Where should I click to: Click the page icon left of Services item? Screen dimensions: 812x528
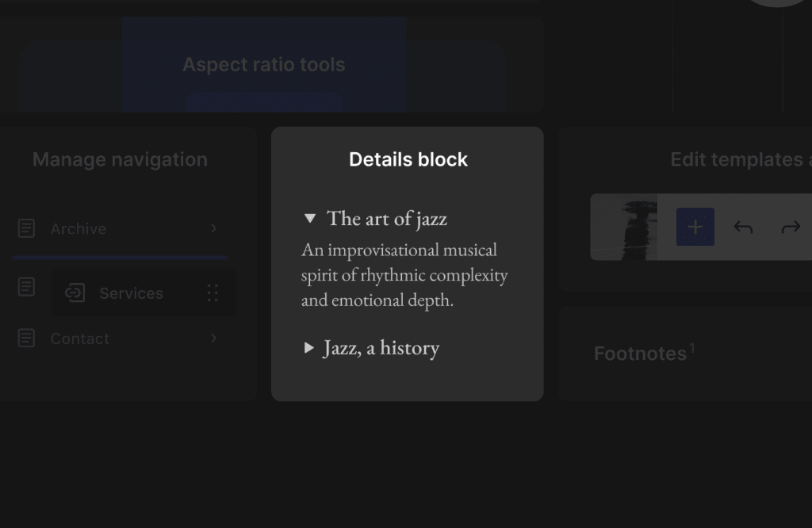point(26,287)
